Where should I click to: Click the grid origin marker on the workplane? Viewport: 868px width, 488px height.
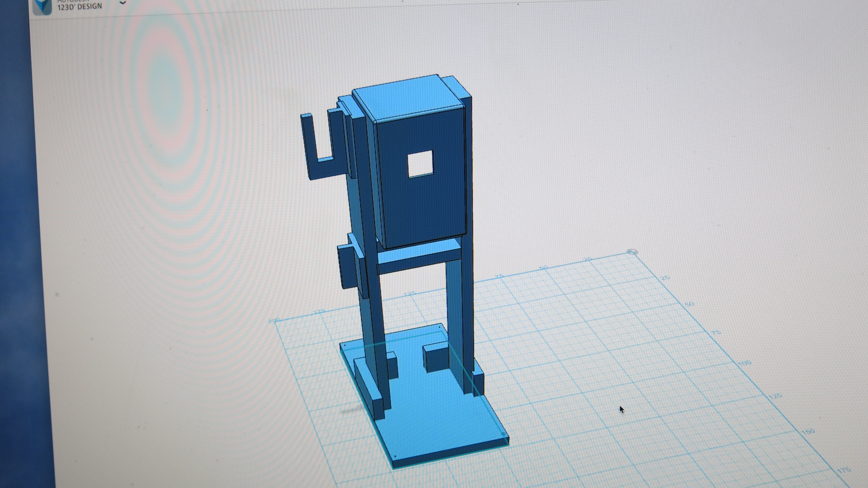pos(633,252)
